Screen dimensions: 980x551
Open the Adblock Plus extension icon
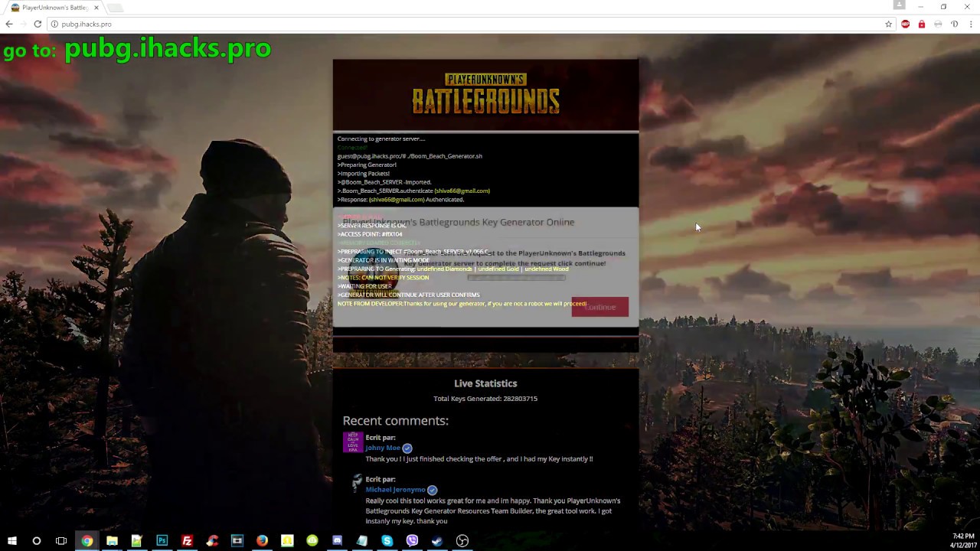coord(906,24)
